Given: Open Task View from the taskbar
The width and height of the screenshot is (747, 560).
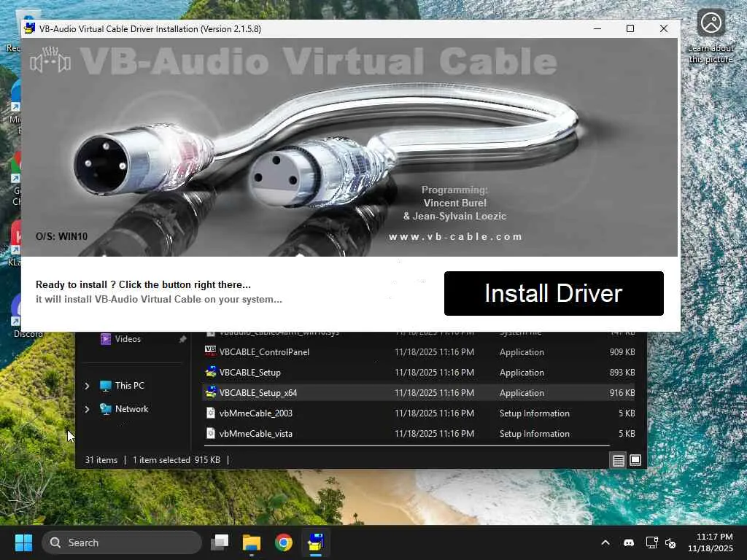Looking at the screenshot, I should click(x=220, y=542).
